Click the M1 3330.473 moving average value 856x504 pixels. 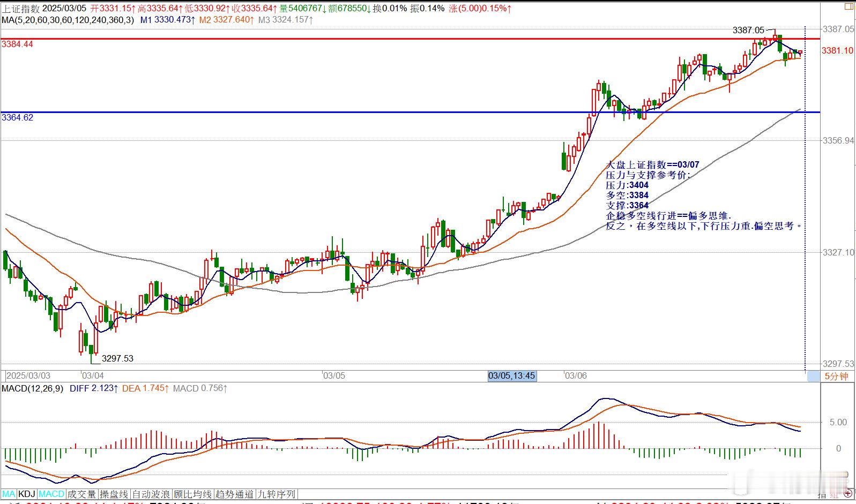pos(167,20)
